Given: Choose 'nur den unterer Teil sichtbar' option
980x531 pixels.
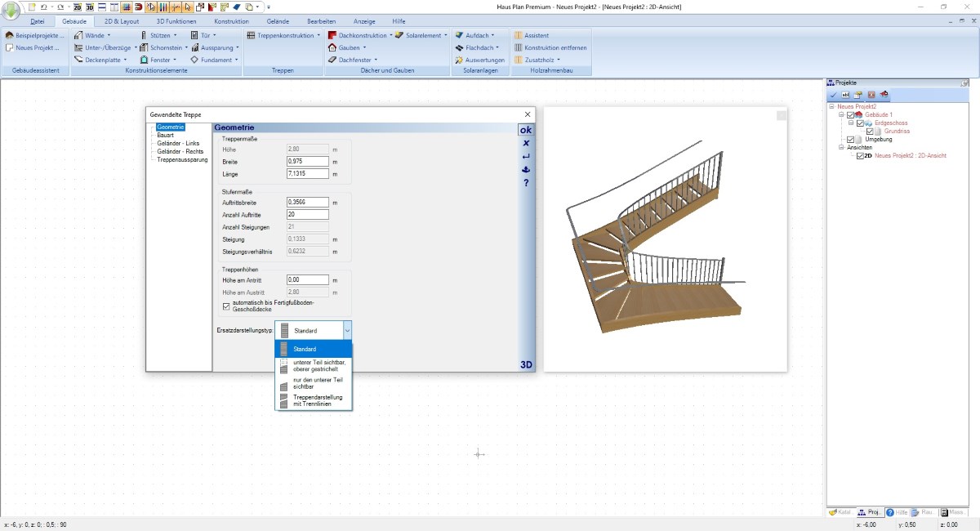Looking at the screenshot, I should [314, 383].
